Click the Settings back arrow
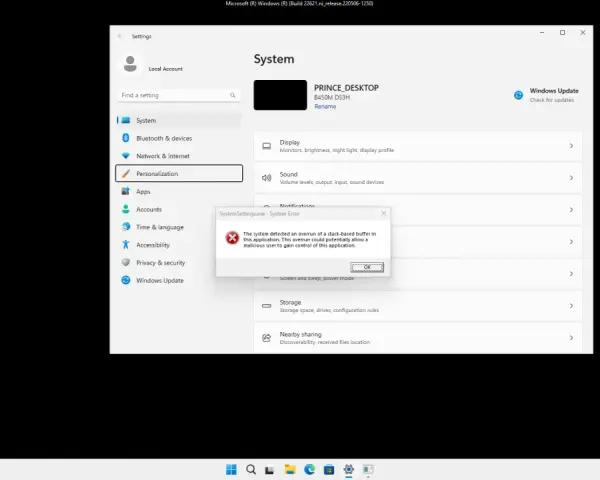This screenshot has height=480, width=600. (119, 36)
